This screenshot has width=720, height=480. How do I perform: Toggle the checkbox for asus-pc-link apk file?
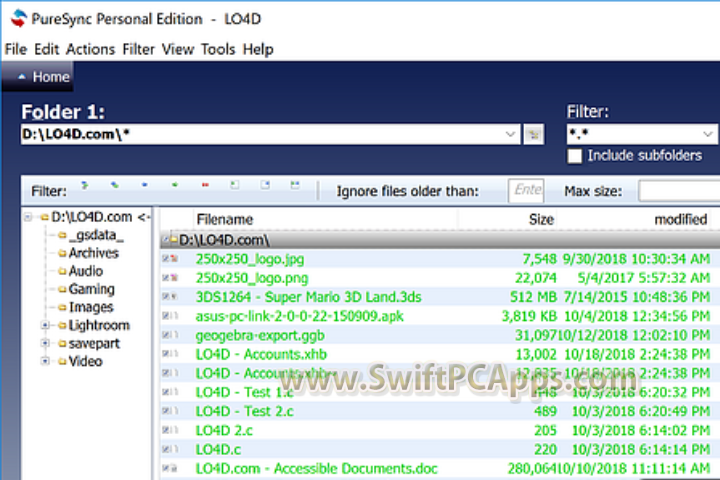click(x=166, y=316)
